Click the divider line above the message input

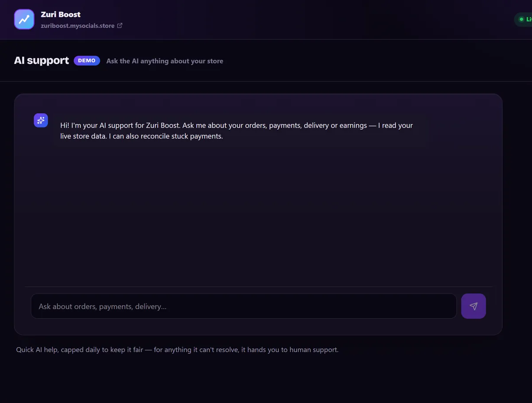pos(258,287)
